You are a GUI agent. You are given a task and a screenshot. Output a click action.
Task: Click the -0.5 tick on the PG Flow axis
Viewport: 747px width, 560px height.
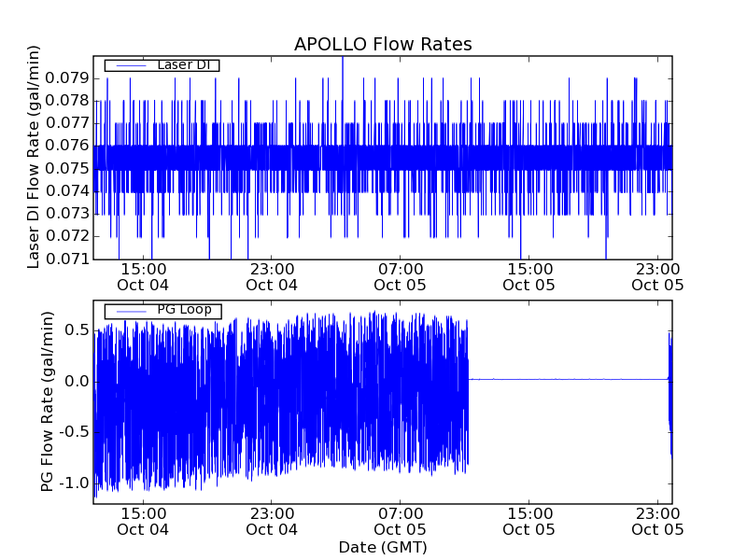coord(75,432)
